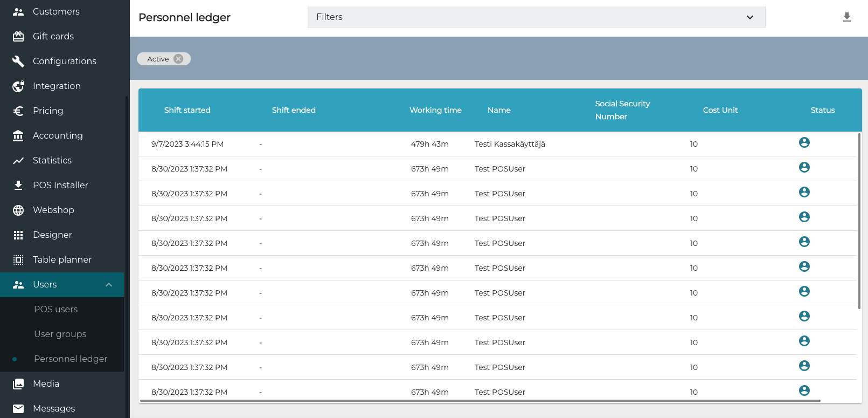868x418 pixels.
Task: Open the Gift cards icon
Action: click(18, 36)
